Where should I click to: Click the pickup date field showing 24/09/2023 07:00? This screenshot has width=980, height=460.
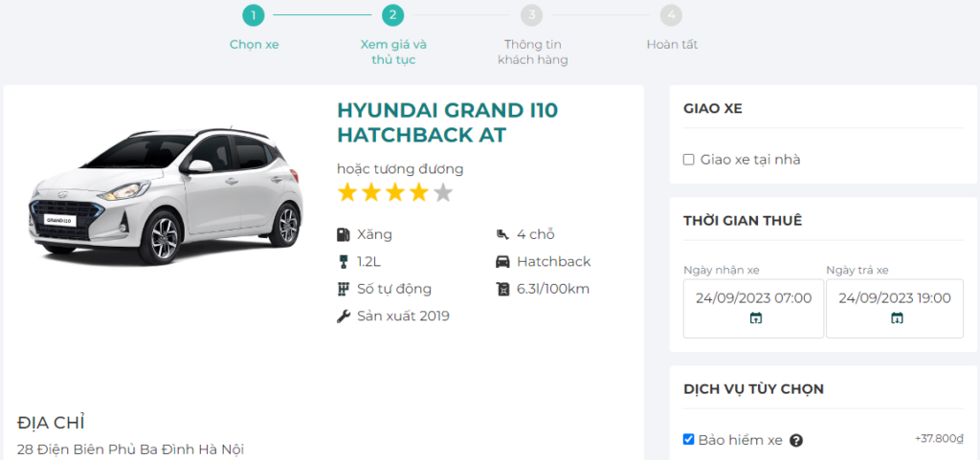[x=753, y=298]
